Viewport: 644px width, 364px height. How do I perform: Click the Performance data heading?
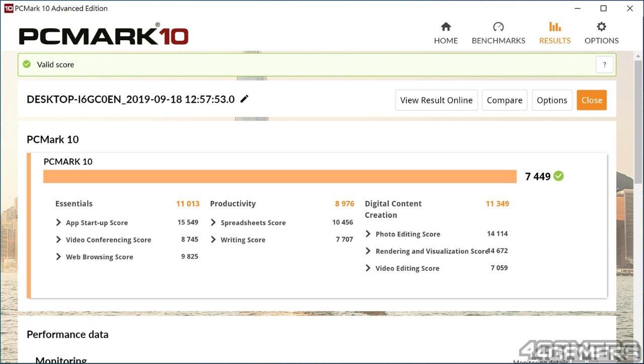[67, 334]
